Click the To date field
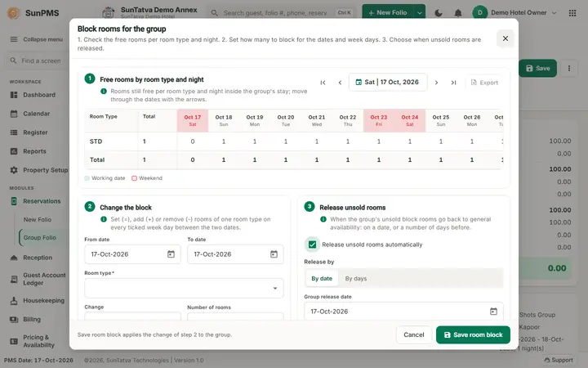 [x=235, y=254]
